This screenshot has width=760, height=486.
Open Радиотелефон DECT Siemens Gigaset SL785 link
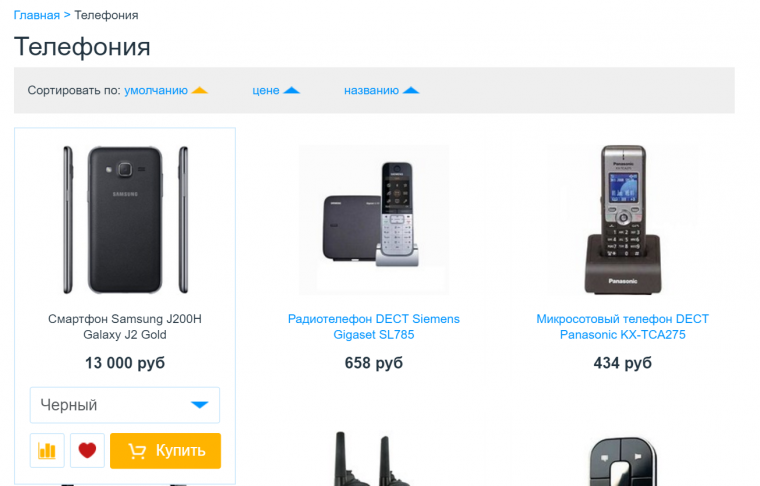374,327
